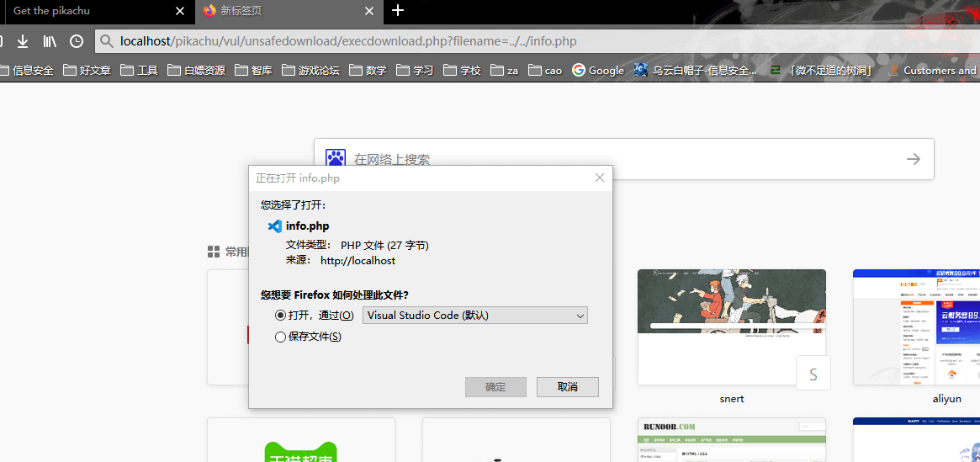Click the S badge on snert tile
This screenshot has width=980, height=462.
[813, 374]
